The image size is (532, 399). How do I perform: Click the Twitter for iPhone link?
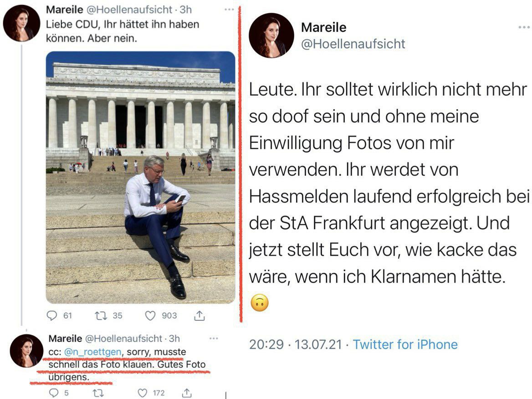click(x=405, y=344)
